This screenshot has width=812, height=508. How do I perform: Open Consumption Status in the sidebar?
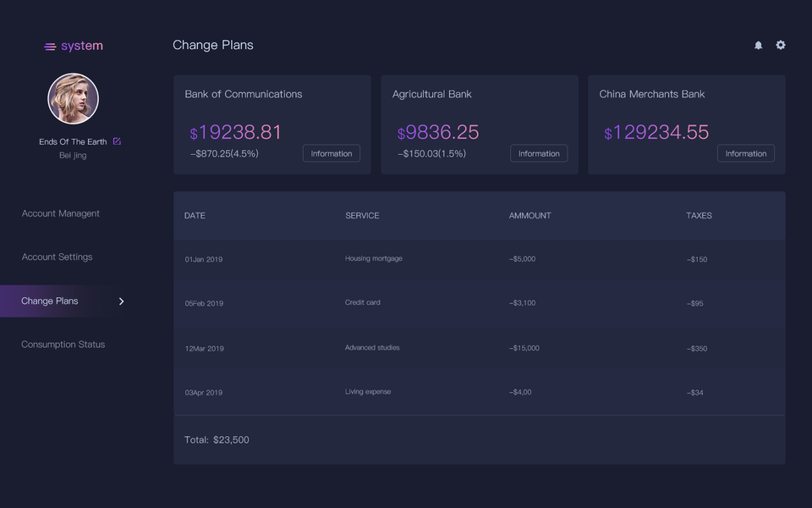[x=63, y=345]
